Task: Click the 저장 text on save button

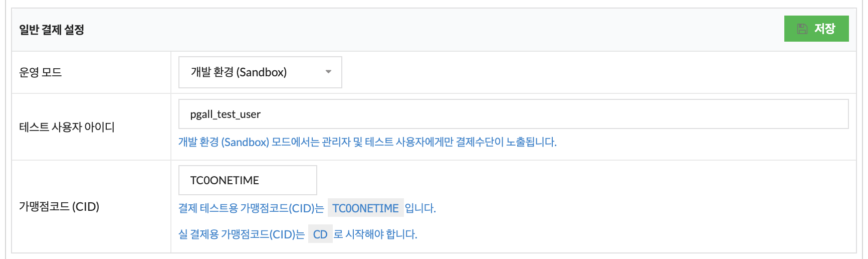Action: 824,29
